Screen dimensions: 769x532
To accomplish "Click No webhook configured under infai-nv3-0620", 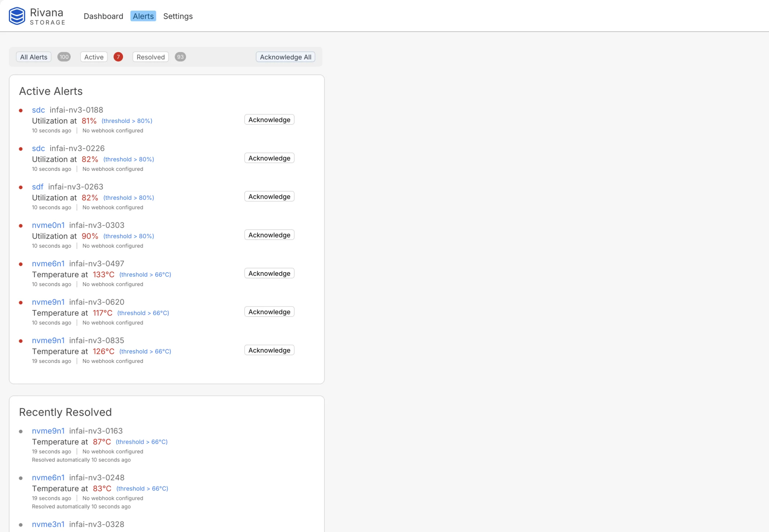I will click(113, 323).
